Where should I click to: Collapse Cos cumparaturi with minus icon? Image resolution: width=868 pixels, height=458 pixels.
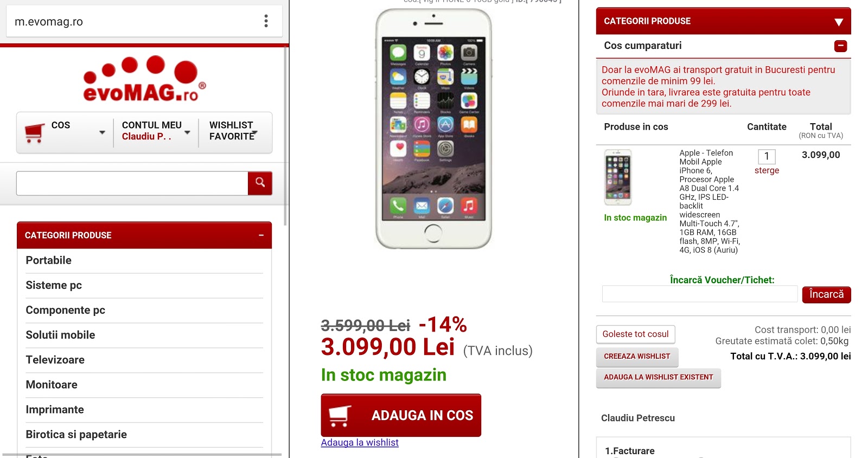tap(840, 46)
